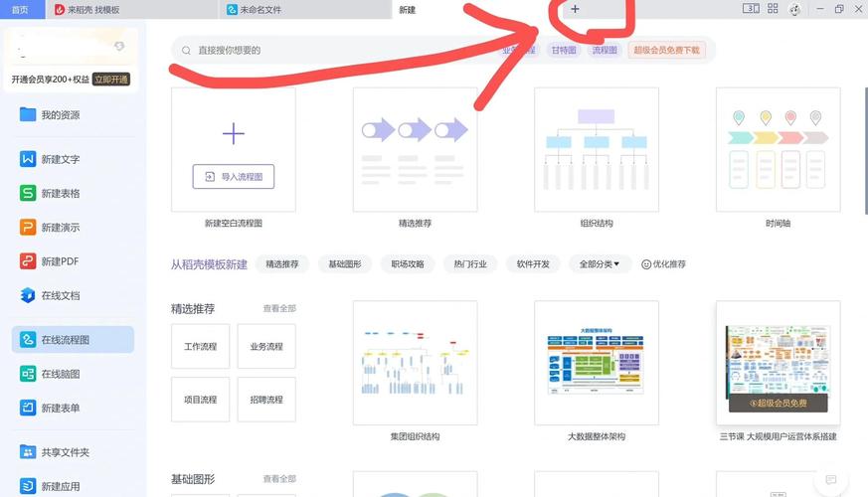
Task: Click the 新建文字 W icon
Action: (x=28, y=159)
